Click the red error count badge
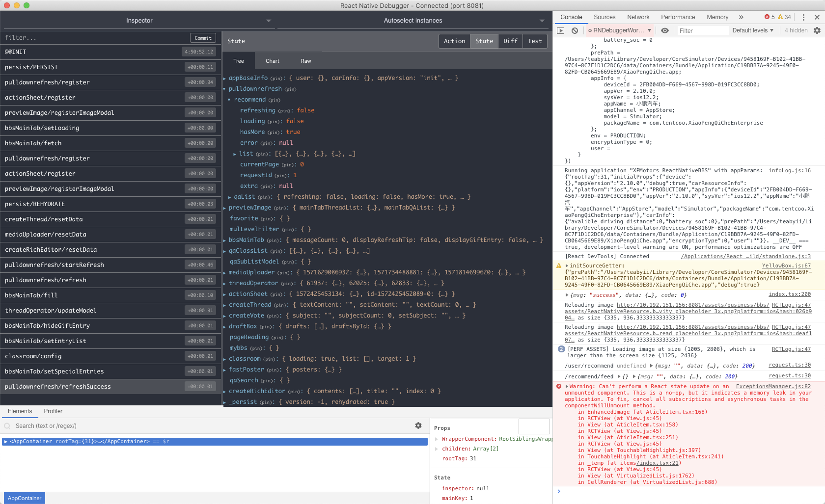825x504 pixels. point(770,17)
